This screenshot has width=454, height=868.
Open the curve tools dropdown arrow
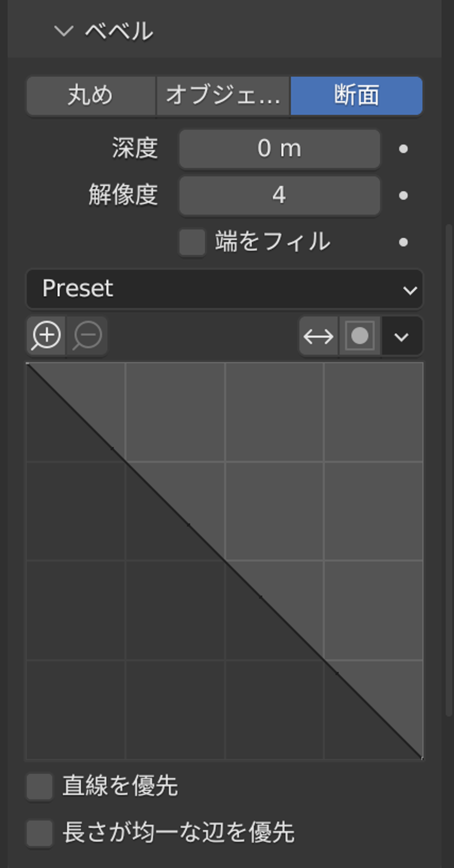coord(401,336)
